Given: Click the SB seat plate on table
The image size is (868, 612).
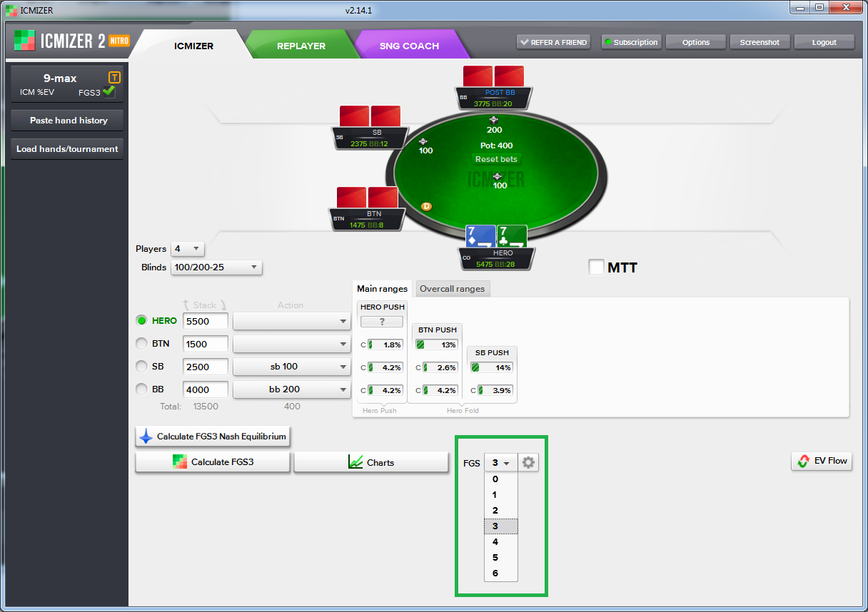Looking at the screenshot, I should click(370, 138).
